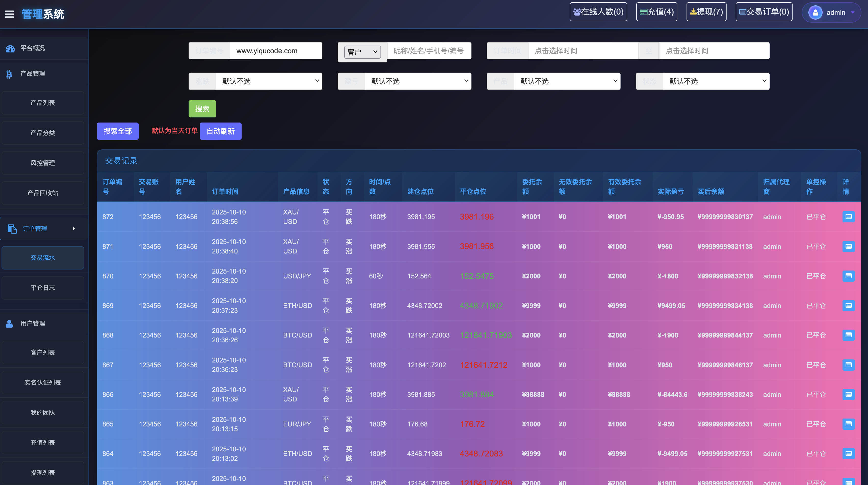Image resolution: width=868 pixels, height=485 pixels.
Task: Go to 客户列表 in sidebar
Action: 43,352
